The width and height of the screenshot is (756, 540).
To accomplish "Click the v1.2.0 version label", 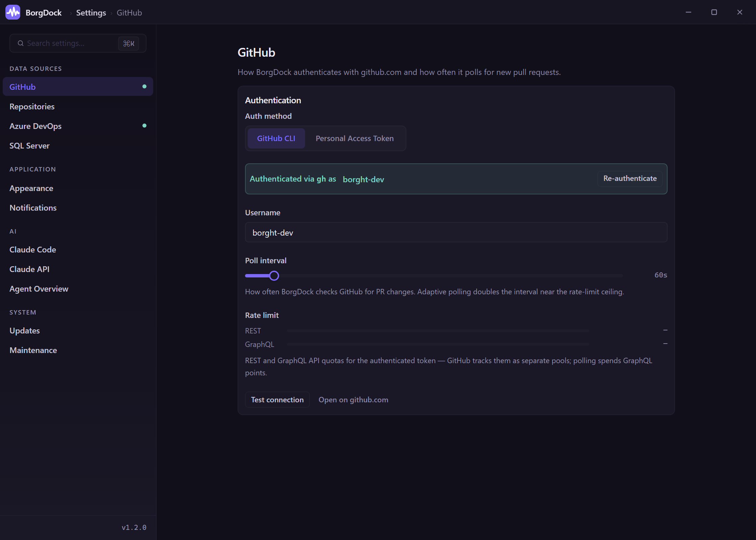I will [x=134, y=527].
